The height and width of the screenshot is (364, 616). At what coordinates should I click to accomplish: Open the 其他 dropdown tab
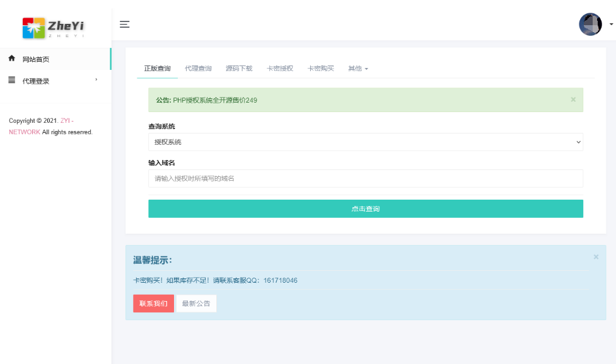pos(358,68)
